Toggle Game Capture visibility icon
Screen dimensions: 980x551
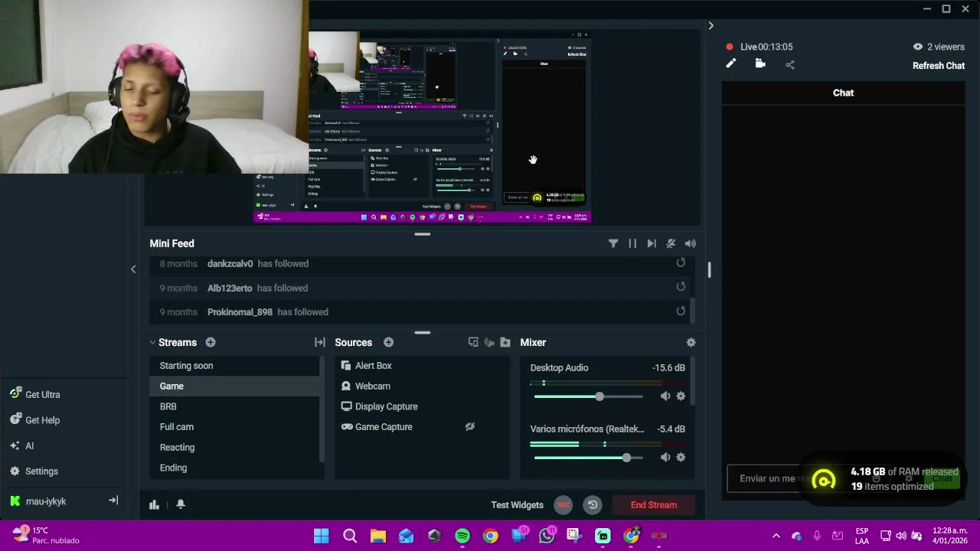470,427
